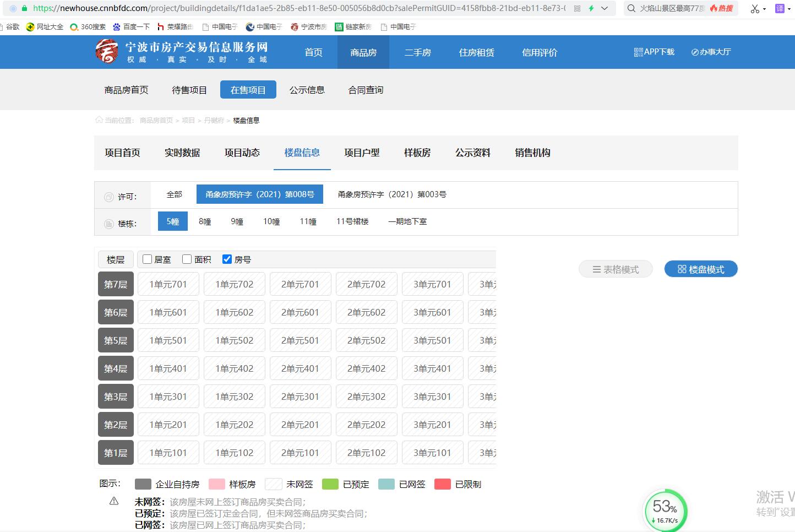The image size is (795, 532).
Task: Select permit 甬象房预许字（2021）第003号
Action: pos(392,194)
